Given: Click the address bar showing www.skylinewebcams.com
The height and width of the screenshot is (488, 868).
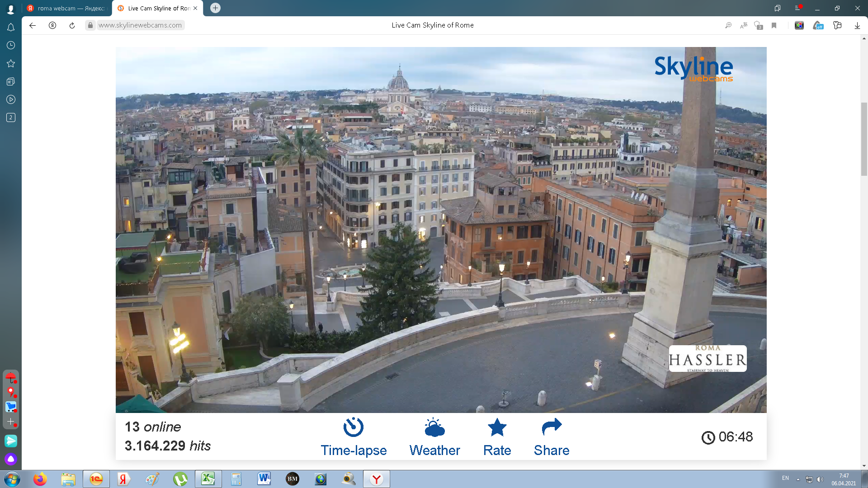Looking at the screenshot, I should pyautogui.click(x=140, y=25).
